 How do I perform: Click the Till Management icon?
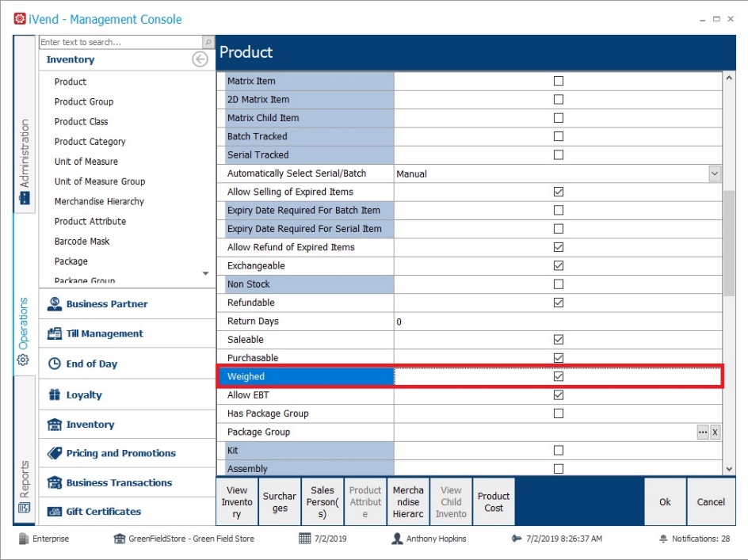pos(55,333)
